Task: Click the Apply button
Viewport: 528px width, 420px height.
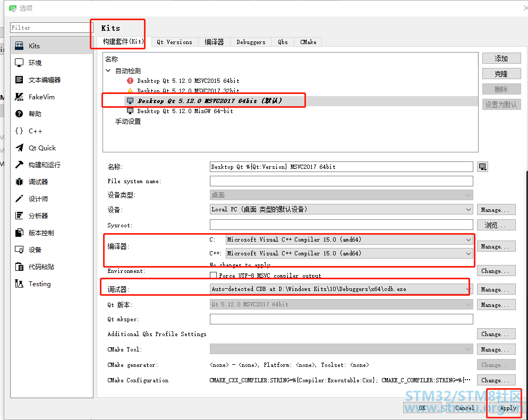Action: click(508, 408)
